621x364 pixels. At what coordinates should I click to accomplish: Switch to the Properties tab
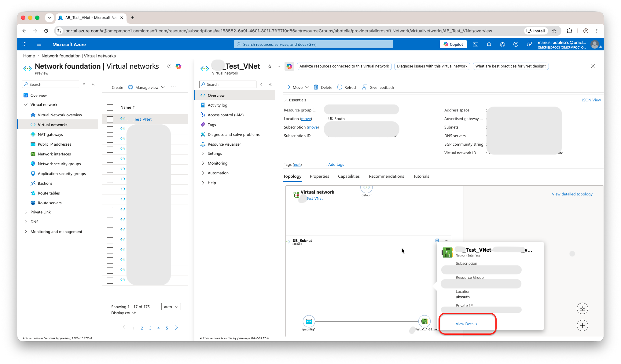[319, 176]
